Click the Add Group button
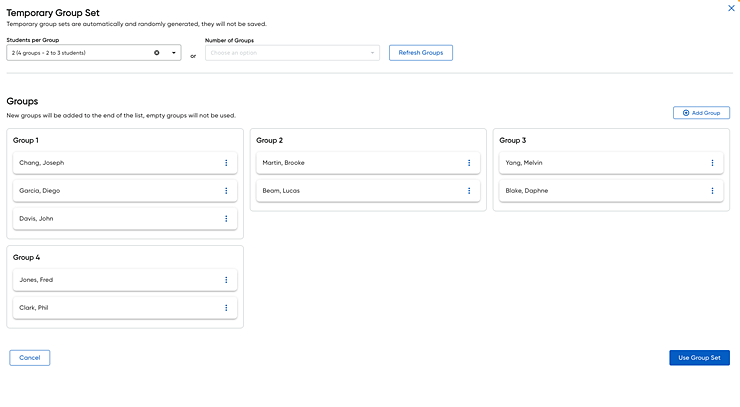 pos(701,113)
